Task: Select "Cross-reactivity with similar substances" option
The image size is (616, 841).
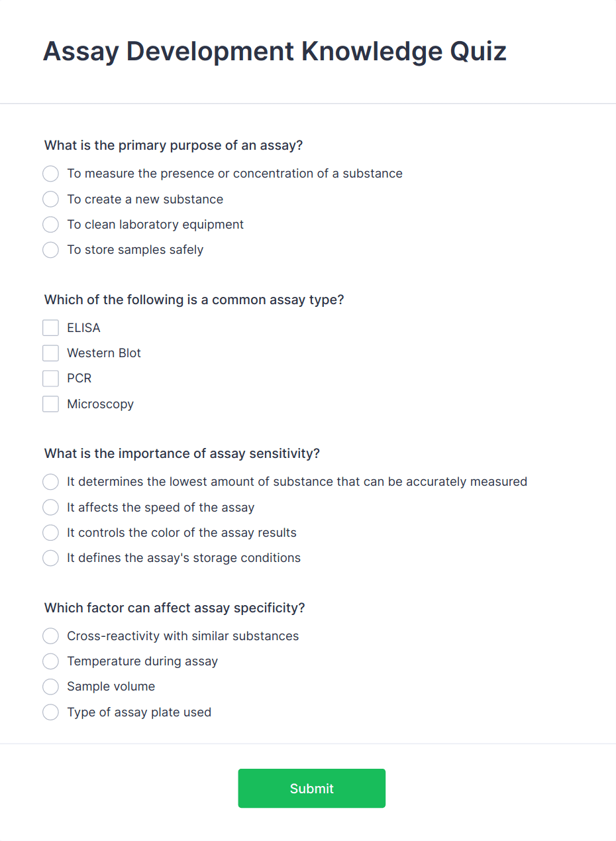Action: pyautogui.click(x=50, y=636)
